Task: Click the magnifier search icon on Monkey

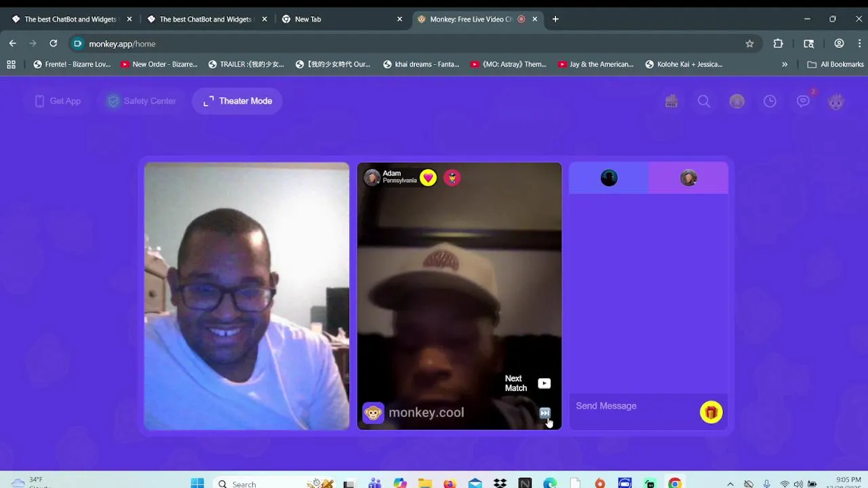Action: pos(704,101)
